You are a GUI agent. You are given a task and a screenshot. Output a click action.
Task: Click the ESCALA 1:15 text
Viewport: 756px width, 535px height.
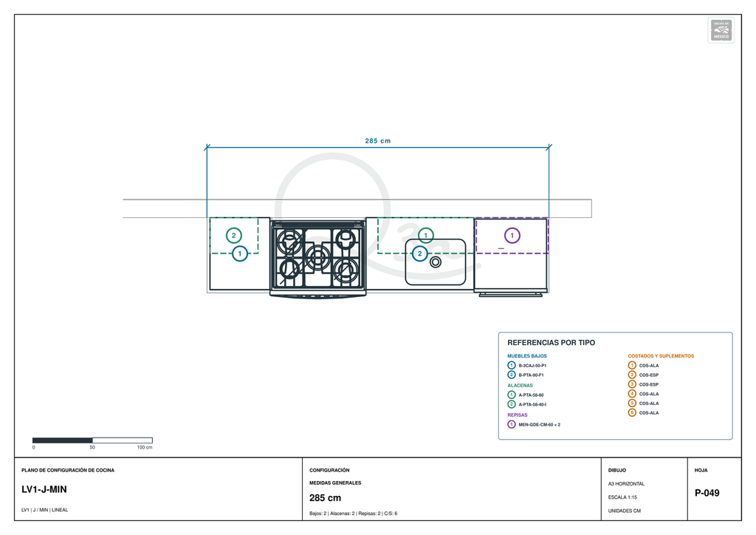click(622, 497)
